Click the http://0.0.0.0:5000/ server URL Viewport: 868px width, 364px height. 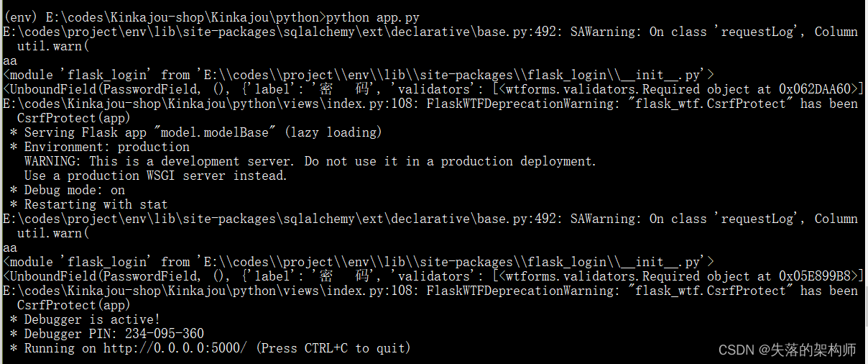[175, 348]
